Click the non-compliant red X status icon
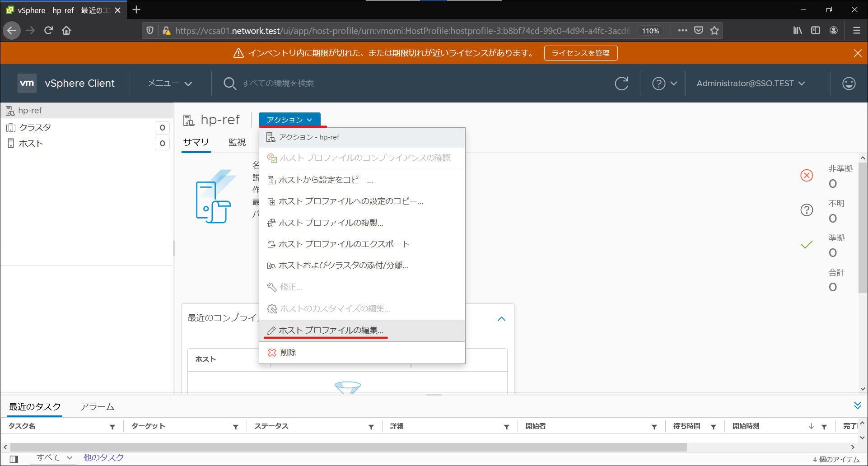 tap(807, 175)
